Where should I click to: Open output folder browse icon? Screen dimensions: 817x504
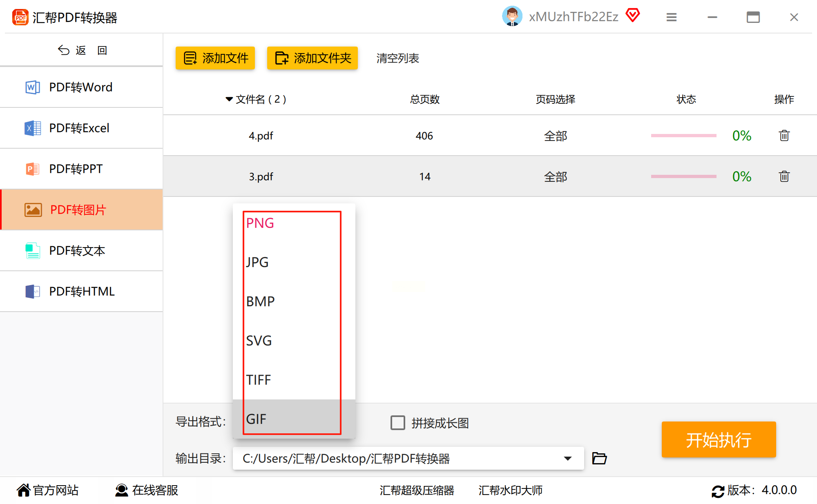tap(599, 458)
